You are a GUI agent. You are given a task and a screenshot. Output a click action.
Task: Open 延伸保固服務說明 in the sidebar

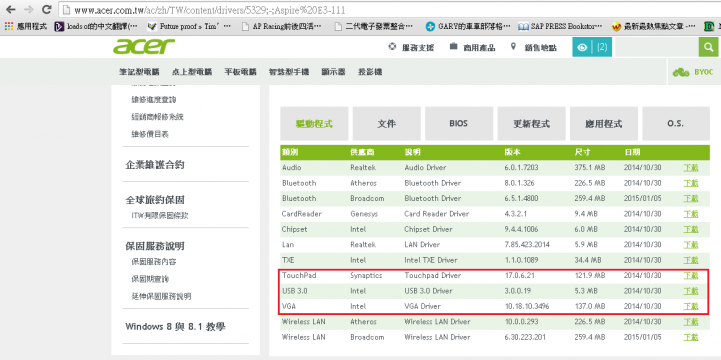pos(160,297)
